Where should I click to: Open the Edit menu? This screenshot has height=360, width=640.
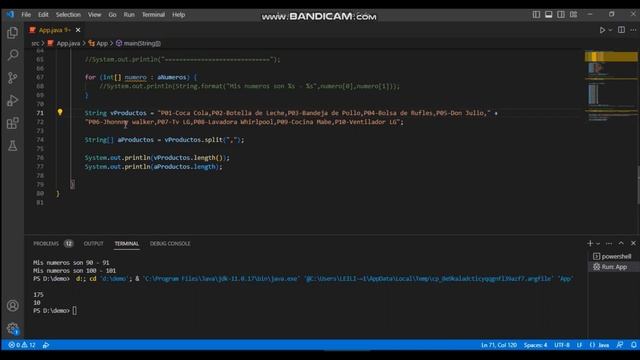(43, 15)
